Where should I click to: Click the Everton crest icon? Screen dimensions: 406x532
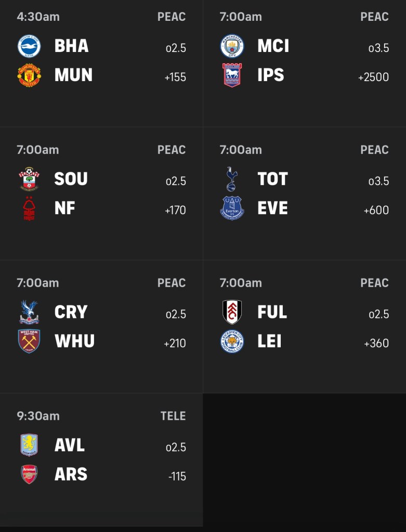232,208
